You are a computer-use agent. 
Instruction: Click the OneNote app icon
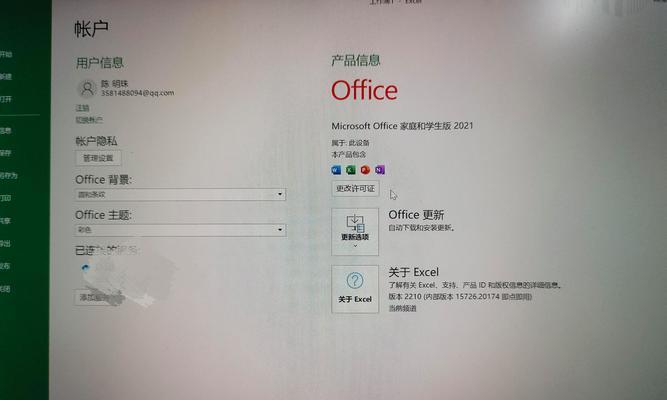[379, 170]
